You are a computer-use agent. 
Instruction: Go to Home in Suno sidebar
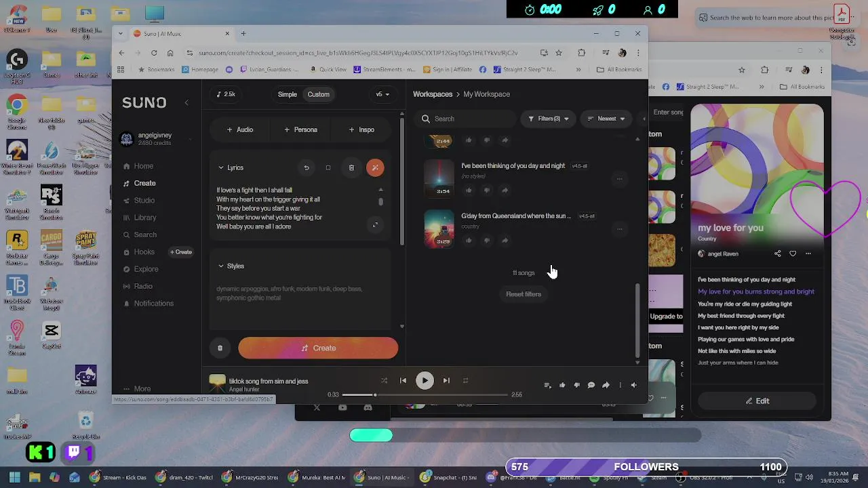[x=138, y=166]
